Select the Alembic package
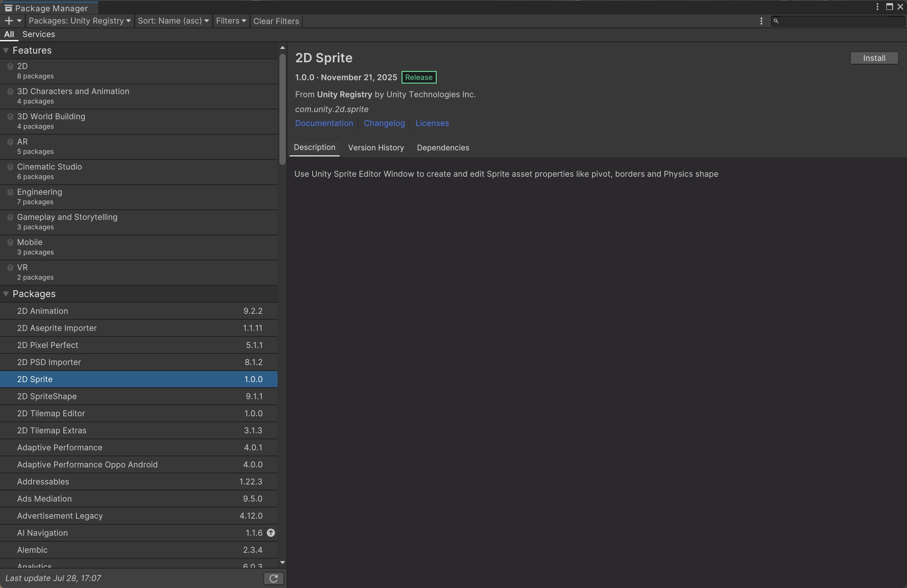 coord(139,550)
